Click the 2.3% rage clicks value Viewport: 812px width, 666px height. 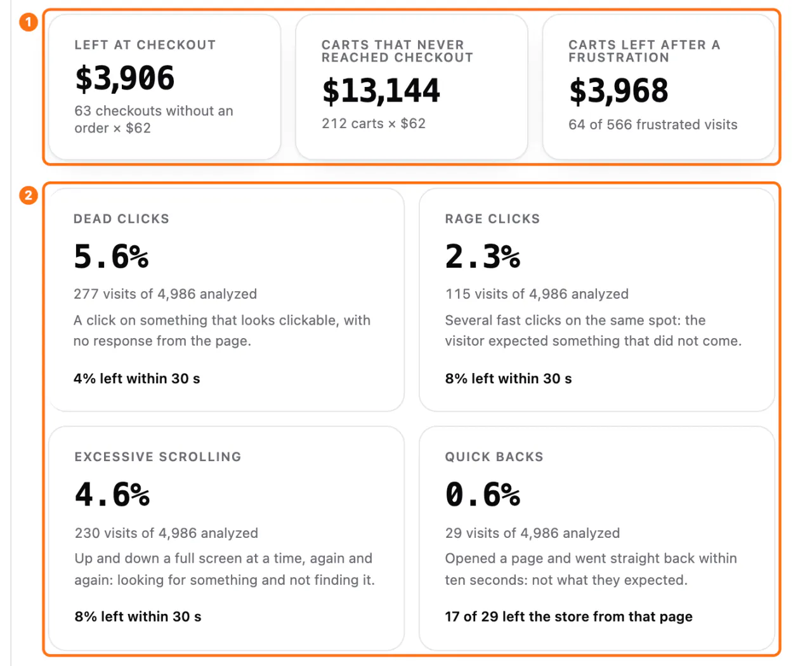coord(483,257)
